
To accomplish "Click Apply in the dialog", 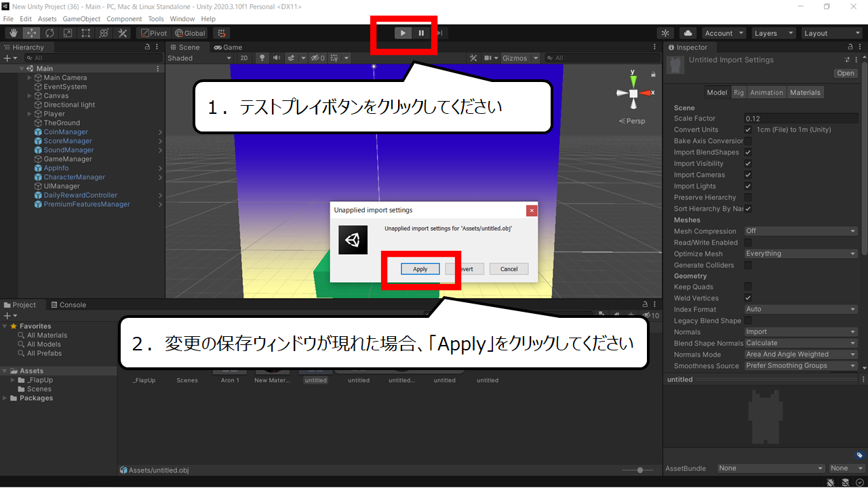I will (x=420, y=269).
